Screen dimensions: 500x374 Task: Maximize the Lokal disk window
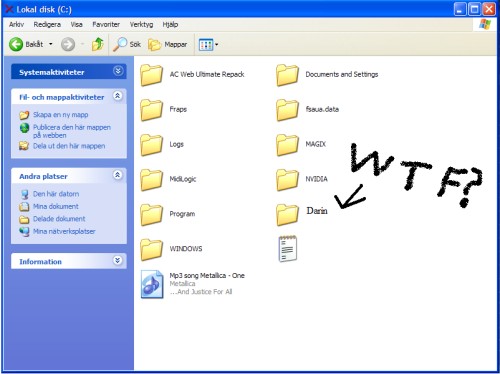point(474,9)
